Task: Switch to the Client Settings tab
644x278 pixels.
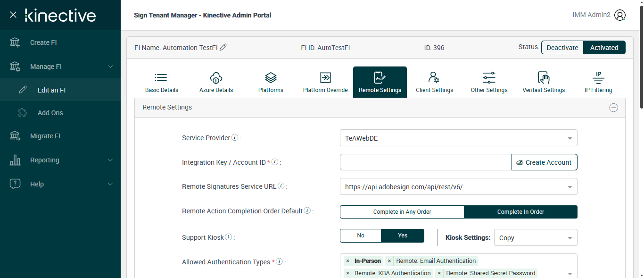Action: click(x=434, y=82)
